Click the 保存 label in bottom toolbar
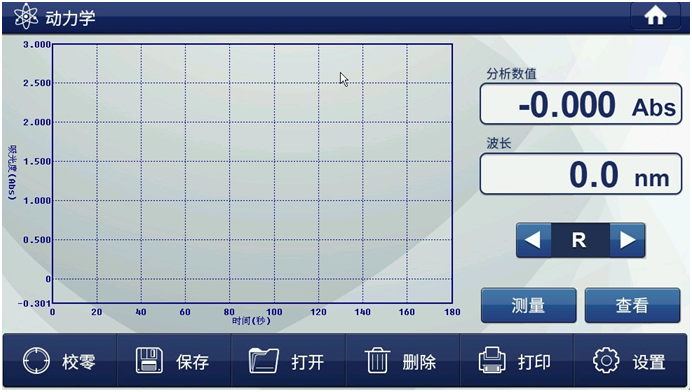Image resolution: width=692 pixels, height=392 pixels. tap(192, 362)
